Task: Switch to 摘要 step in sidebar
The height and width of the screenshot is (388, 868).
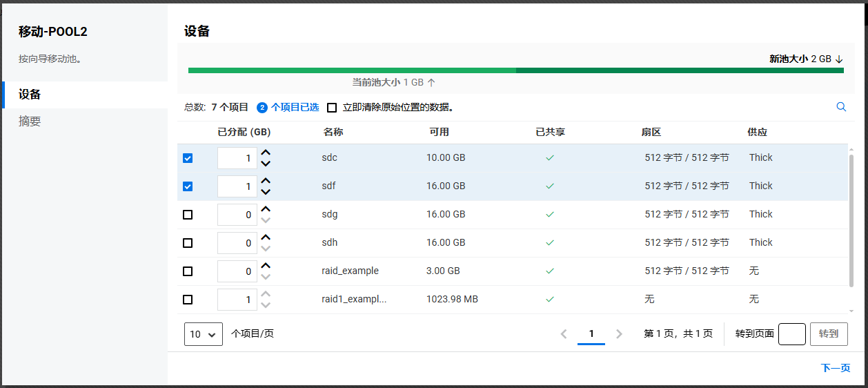Action: tap(30, 122)
